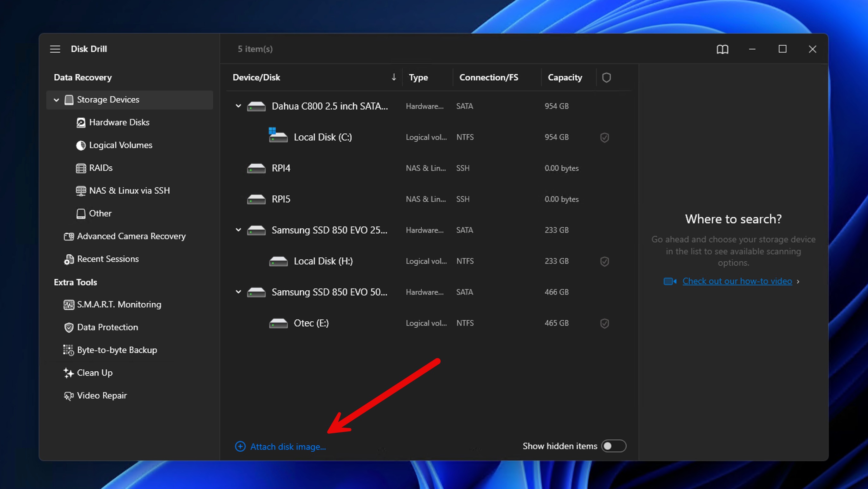Select S.M.A.R.T. Monitoring tool
The width and height of the screenshot is (868, 489).
point(119,305)
